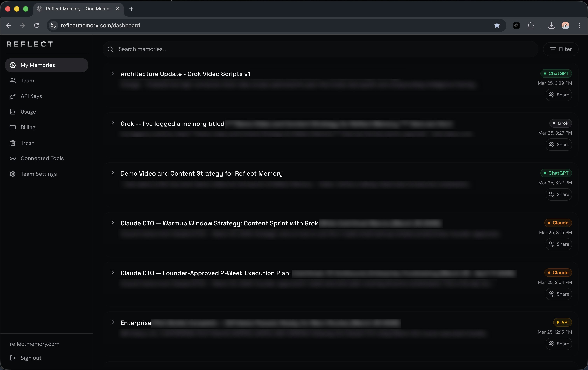
Task: Expand the Architecture Update memory entry
Action: 113,73
